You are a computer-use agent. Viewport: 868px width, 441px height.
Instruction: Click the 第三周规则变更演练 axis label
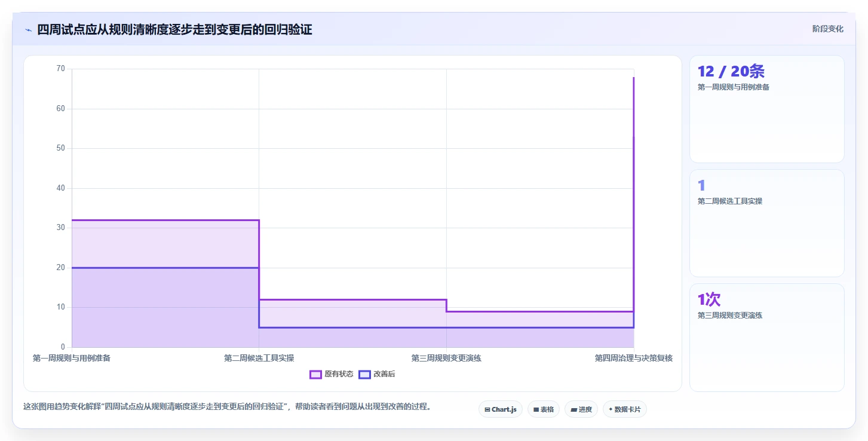[446, 358]
